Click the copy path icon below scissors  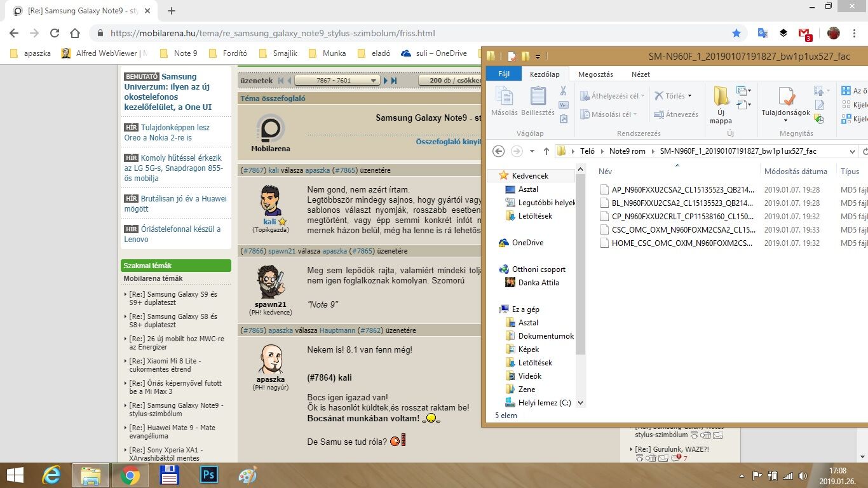click(563, 104)
